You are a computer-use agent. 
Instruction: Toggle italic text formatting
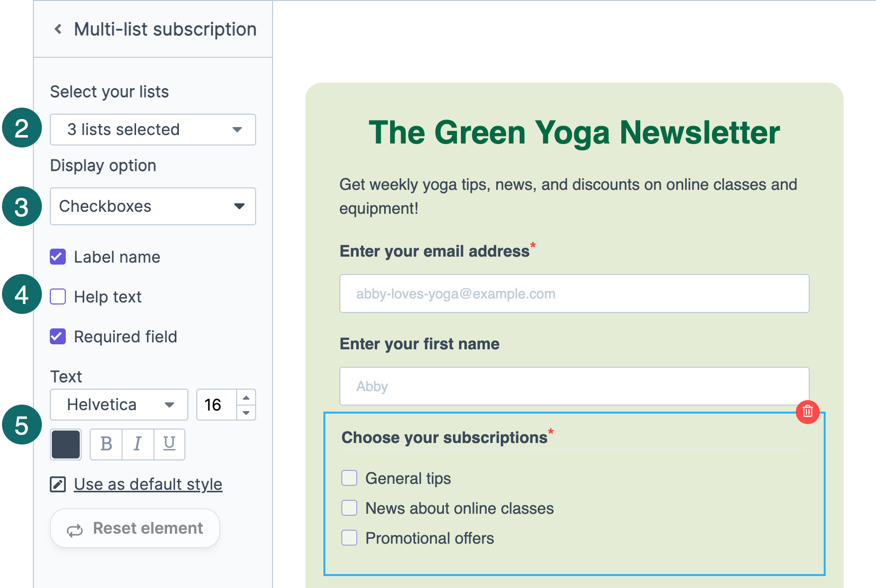pos(138,444)
